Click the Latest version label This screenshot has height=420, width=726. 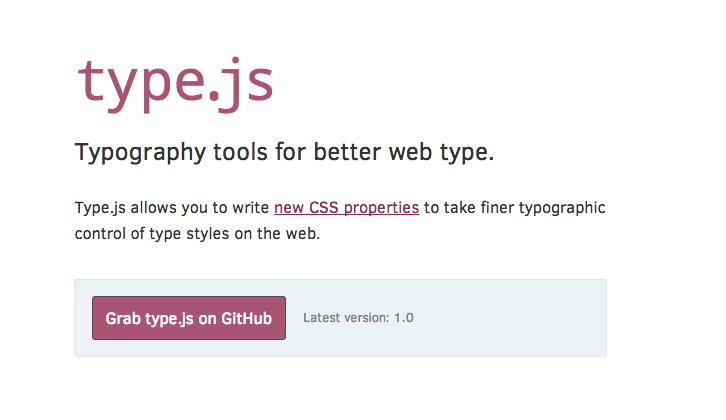click(346, 318)
